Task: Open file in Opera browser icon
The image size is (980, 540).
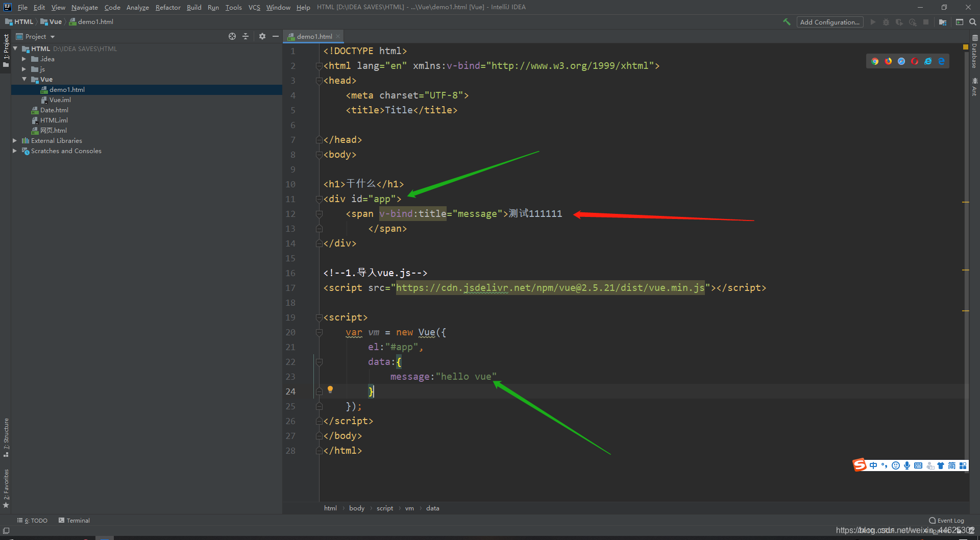Action: [915, 61]
